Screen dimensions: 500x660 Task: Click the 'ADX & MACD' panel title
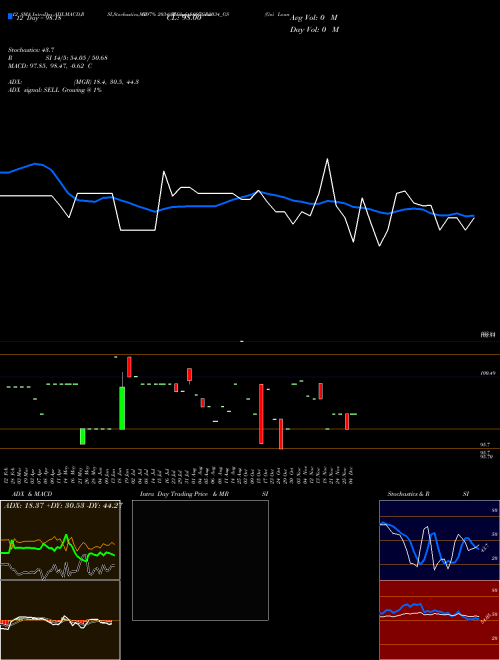click(32, 494)
